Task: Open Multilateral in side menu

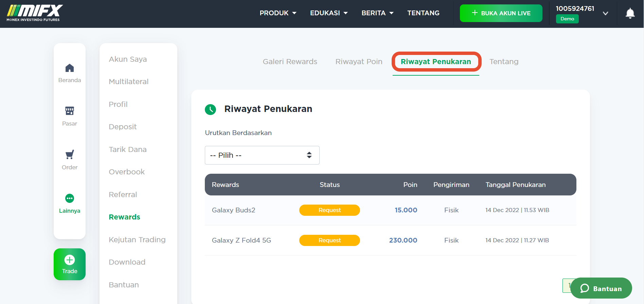Action: click(129, 81)
